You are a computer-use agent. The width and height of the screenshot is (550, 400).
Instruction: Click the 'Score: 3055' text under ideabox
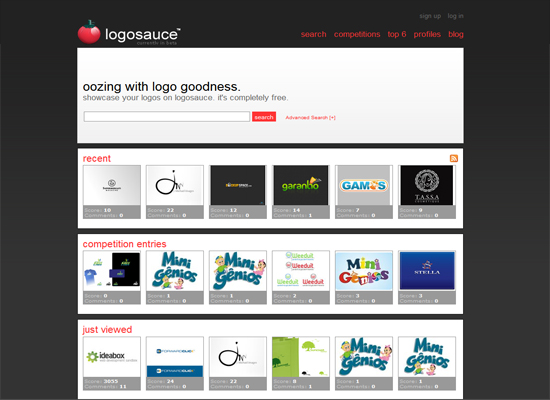101,381
